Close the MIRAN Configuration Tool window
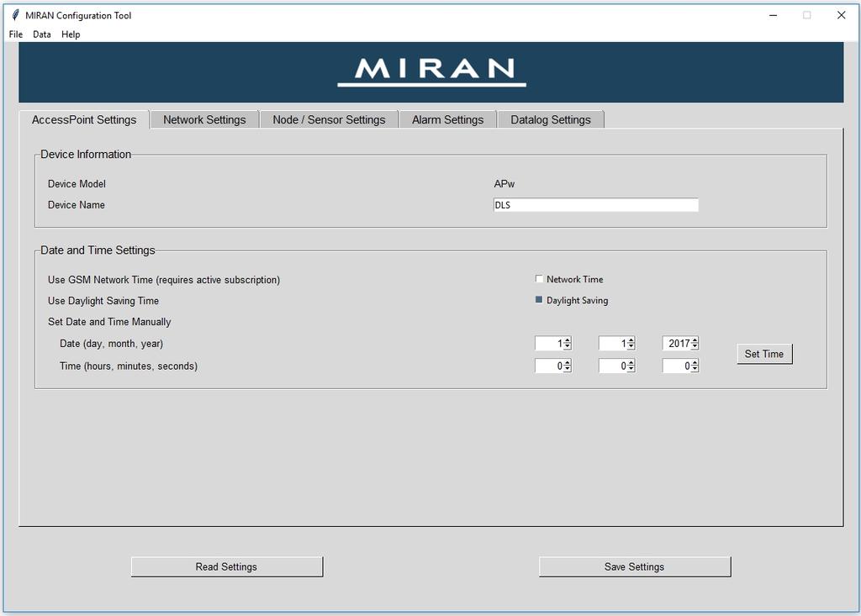This screenshot has height=616, width=861. (841, 15)
